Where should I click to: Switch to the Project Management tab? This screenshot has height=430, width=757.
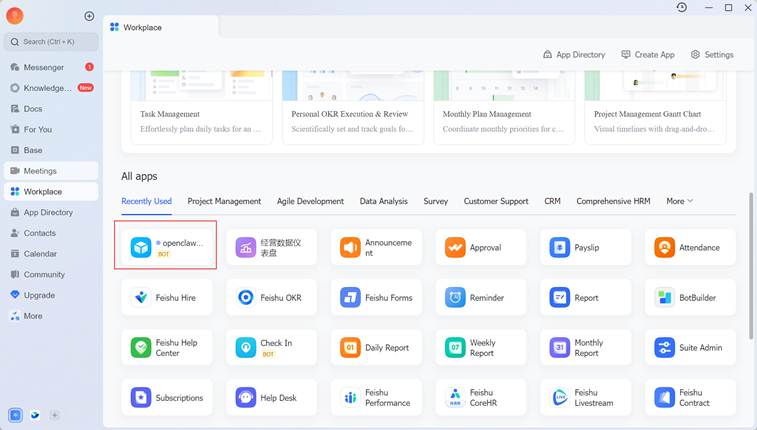224,201
